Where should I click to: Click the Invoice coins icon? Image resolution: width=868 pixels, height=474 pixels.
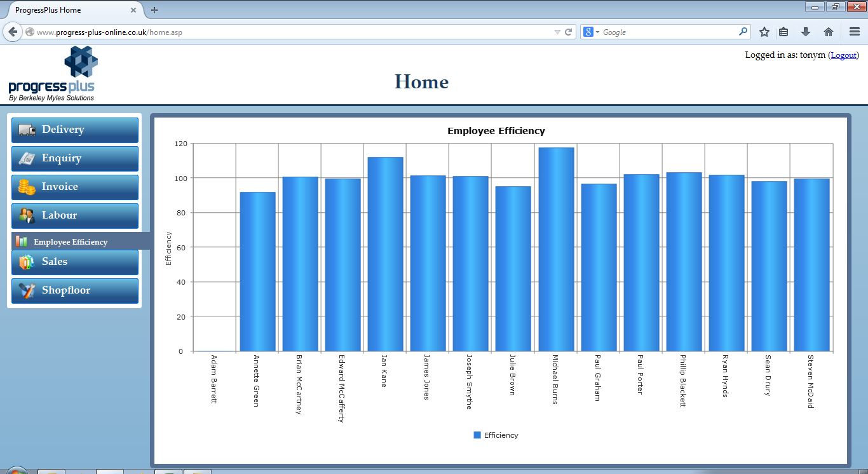[x=27, y=187]
